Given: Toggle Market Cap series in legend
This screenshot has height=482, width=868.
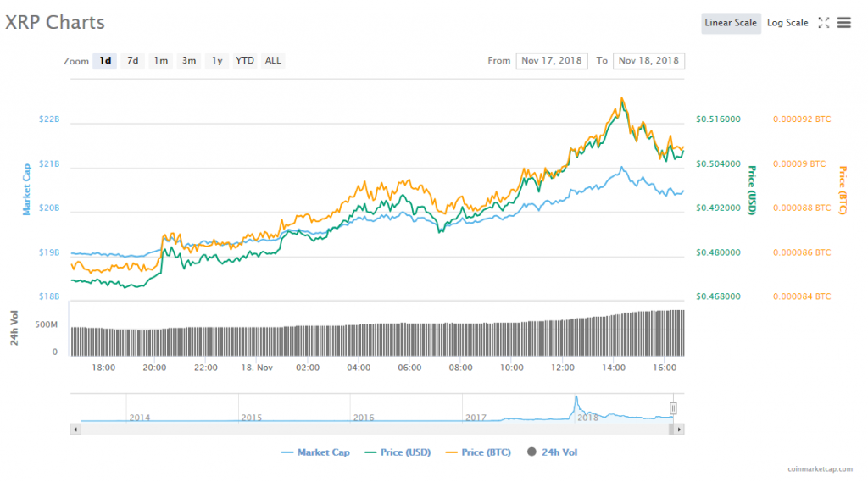Looking at the screenshot, I should click(x=315, y=452).
